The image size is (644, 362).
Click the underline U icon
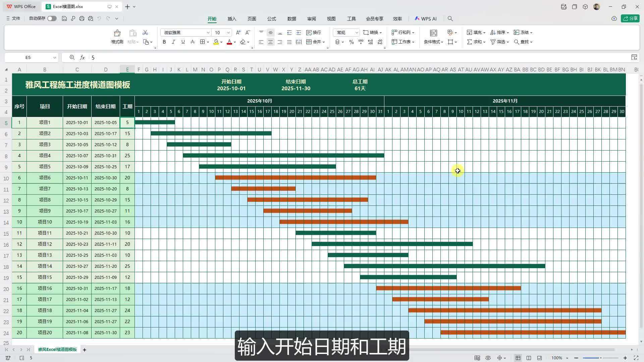point(183,42)
